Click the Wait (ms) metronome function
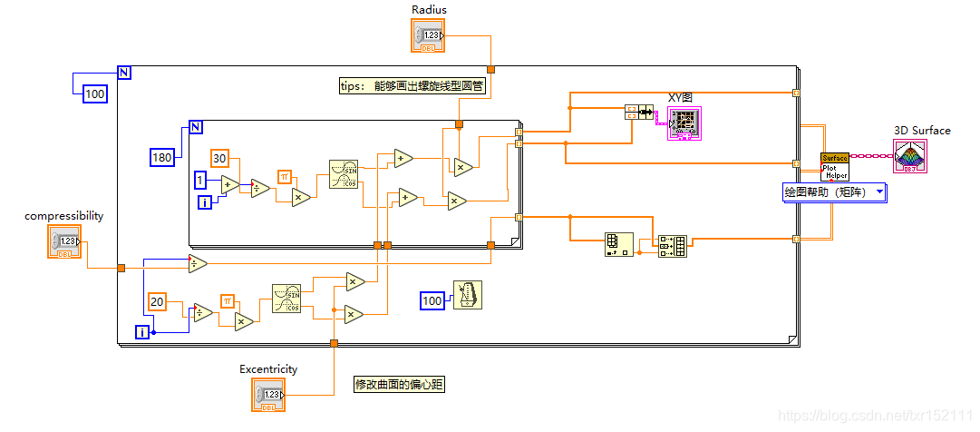Viewport: 980px width, 432px height. tap(468, 294)
